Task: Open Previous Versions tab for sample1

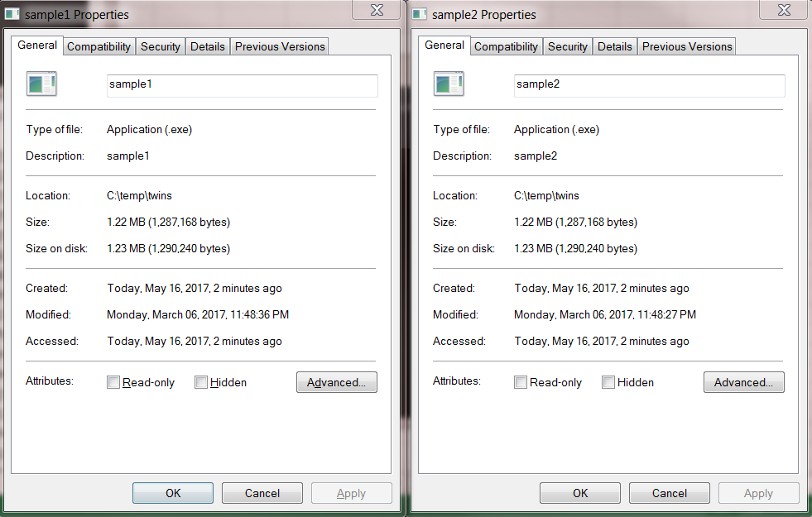Action: click(x=280, y=46)
